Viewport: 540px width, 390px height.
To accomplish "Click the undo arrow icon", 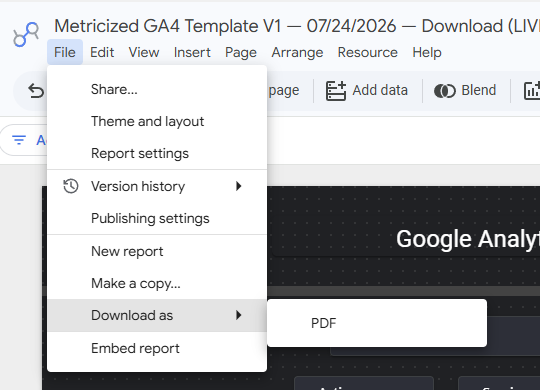I will coord(36,91).
